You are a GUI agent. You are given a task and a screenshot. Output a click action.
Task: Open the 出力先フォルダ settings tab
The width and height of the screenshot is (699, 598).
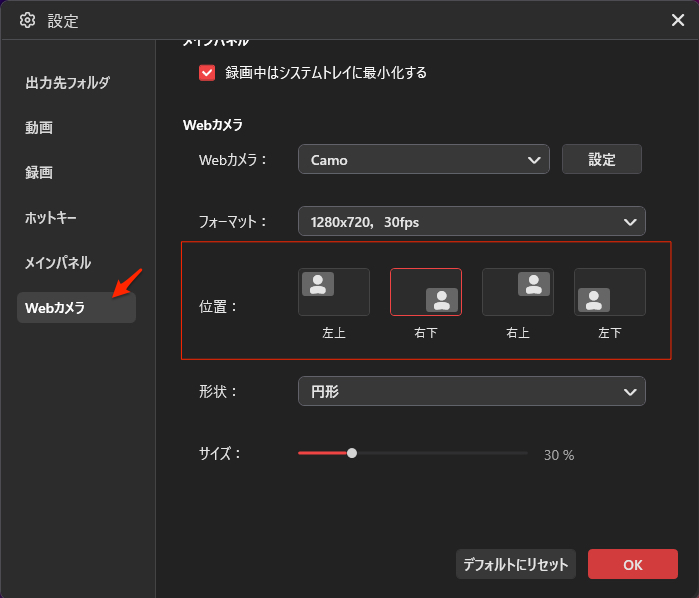click(x=67, y=83)
